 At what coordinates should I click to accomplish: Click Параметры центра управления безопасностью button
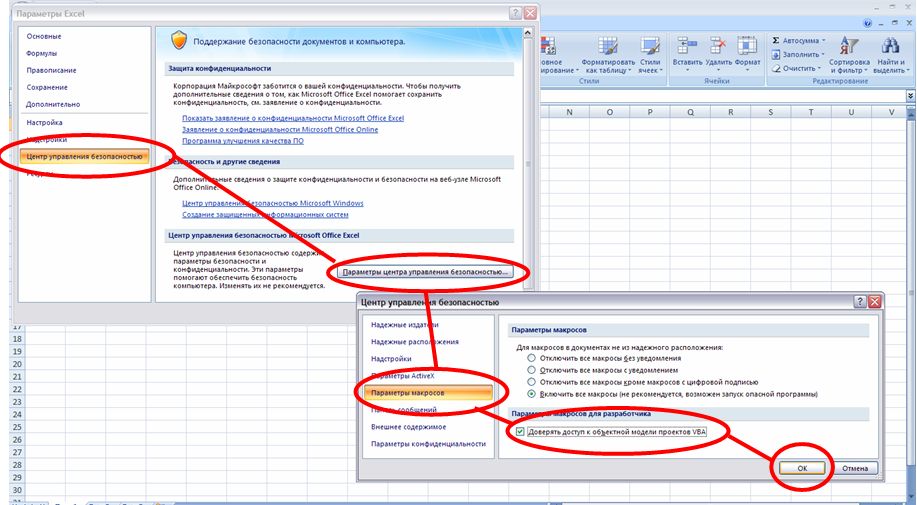(425, 272)
